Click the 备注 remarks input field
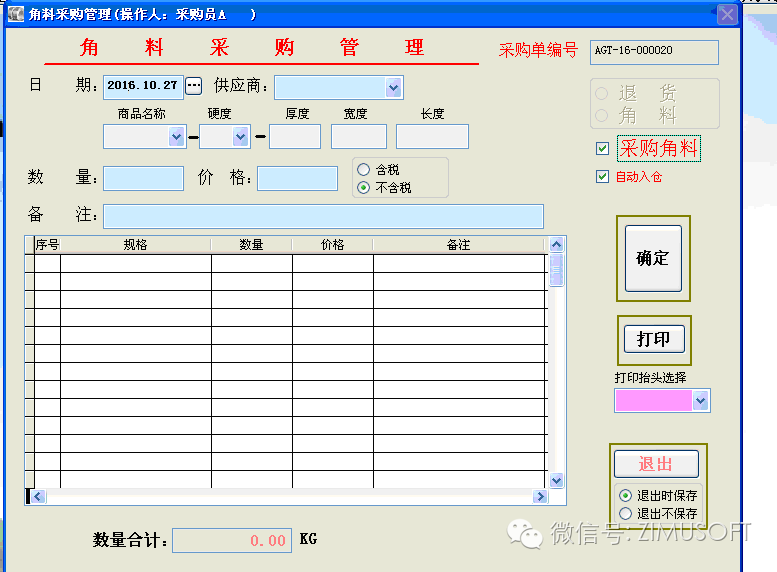Viewport: 777px width, 572px height. click(x=323, y=216)
